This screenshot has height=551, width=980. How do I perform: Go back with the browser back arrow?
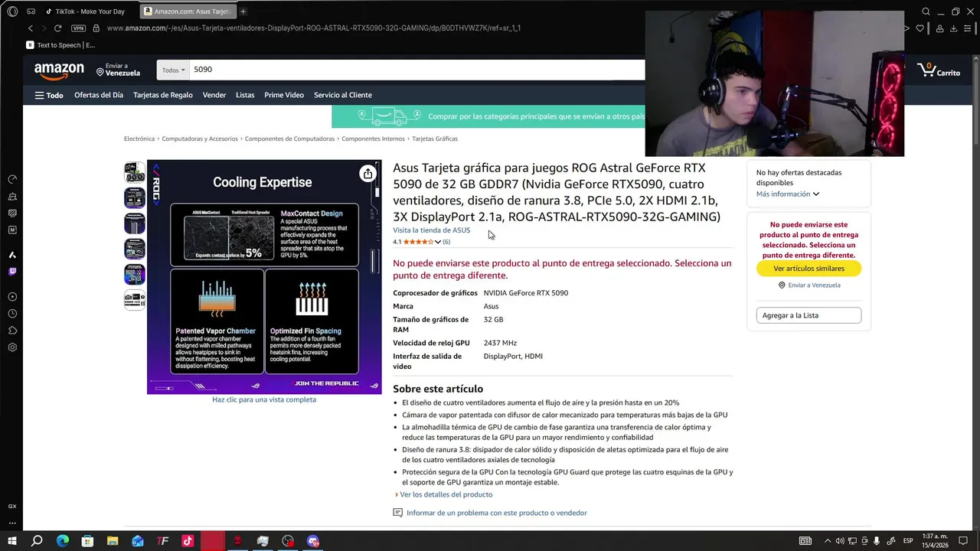pyautogui.click(x=31, y=28)
